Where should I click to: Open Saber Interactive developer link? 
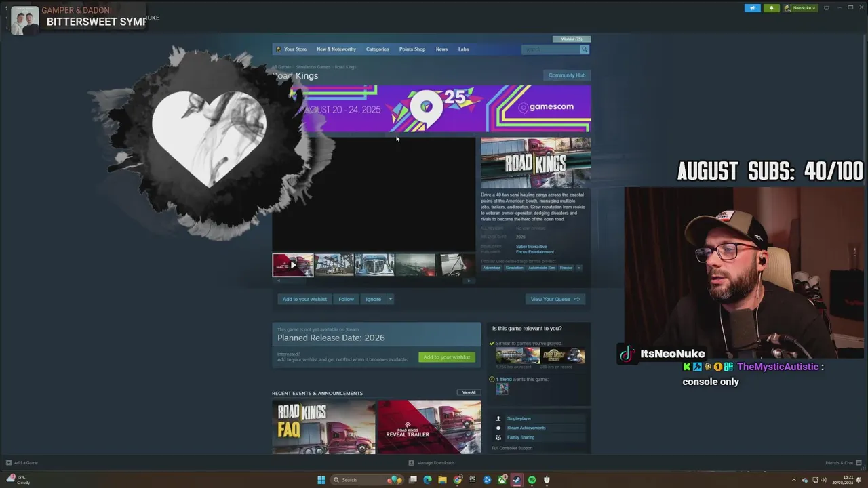coord(531,247)
